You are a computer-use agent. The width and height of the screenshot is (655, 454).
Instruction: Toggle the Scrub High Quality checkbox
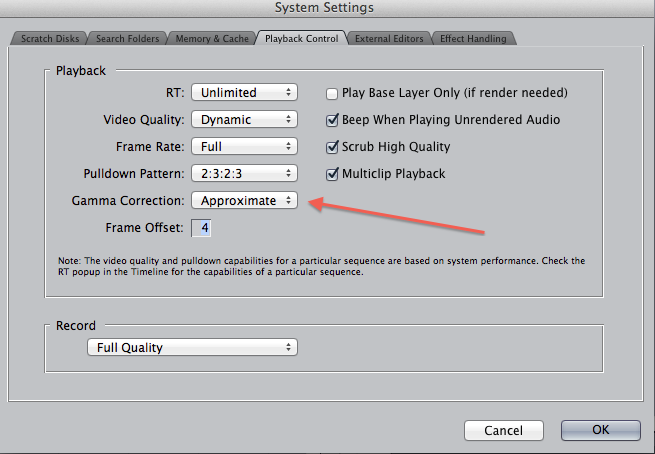(x=332, y=147)
